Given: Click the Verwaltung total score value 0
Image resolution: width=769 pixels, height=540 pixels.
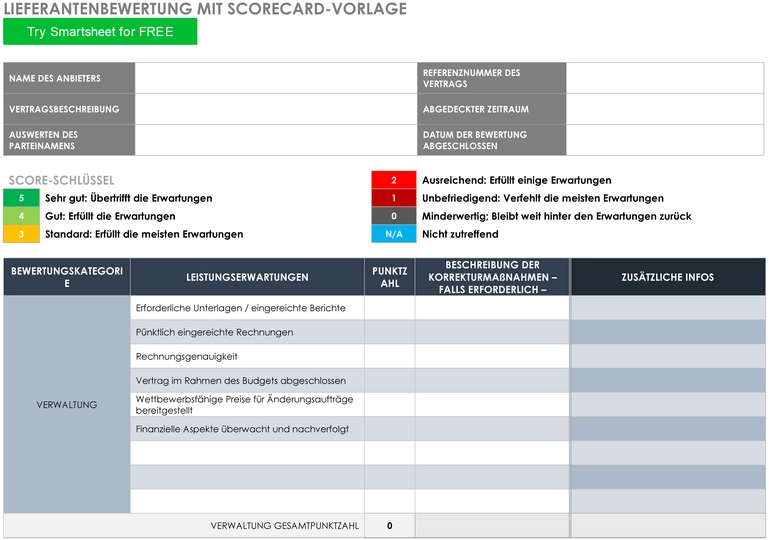Looking at the screenshot, I should coord(390,526).
